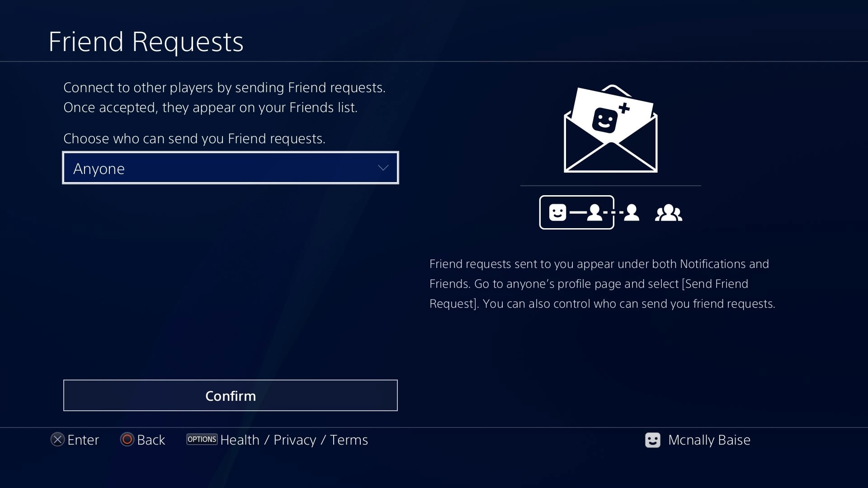
Task: Select the currently shown Anyone option
Action: (x=99, y=169)
